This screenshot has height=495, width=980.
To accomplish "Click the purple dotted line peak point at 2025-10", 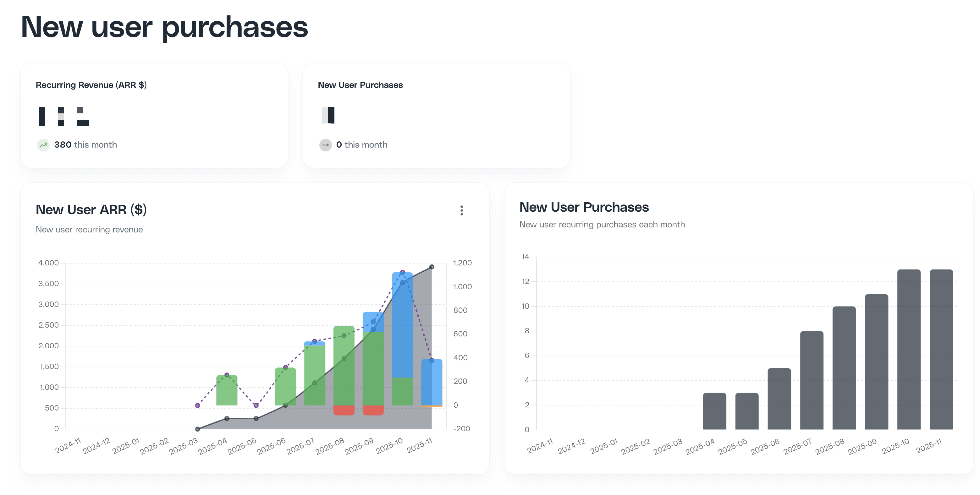I will [403, 272].
